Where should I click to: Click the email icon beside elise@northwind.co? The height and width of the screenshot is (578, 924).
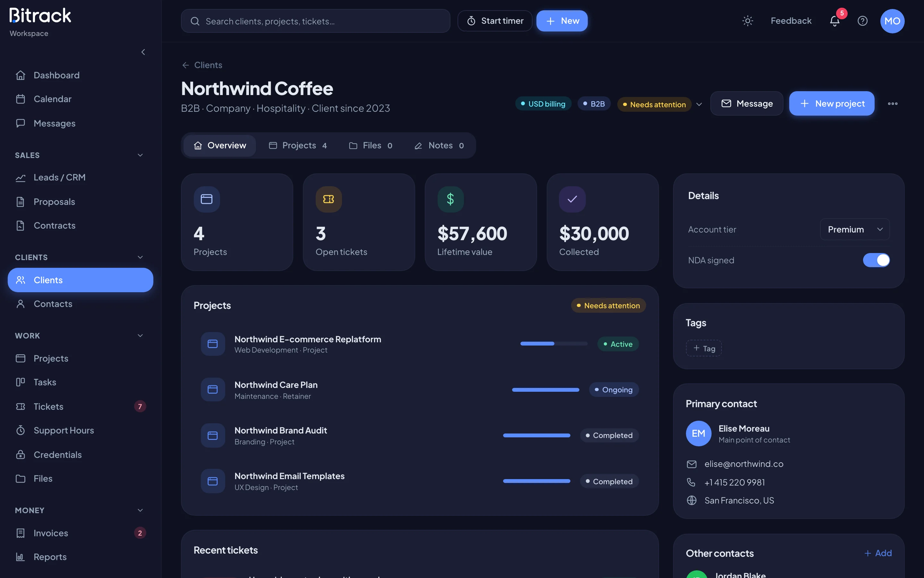point(691,464)
